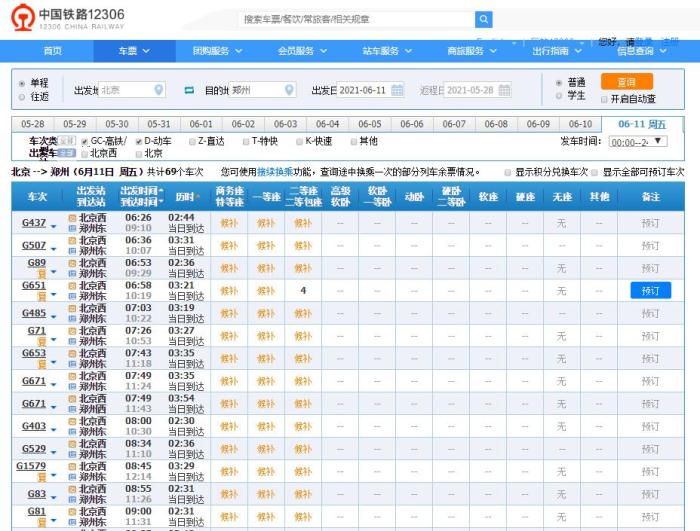Click the orange 查询 button

click(626, 82)
